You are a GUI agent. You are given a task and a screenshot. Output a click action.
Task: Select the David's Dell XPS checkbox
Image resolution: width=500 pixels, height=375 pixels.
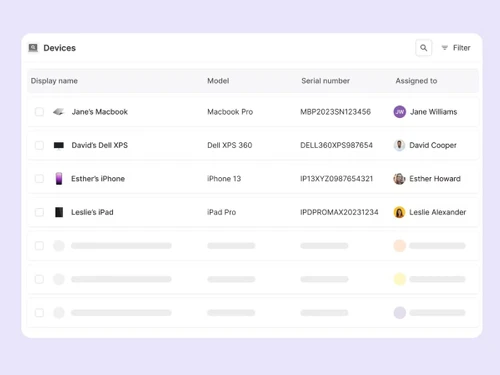39,145
